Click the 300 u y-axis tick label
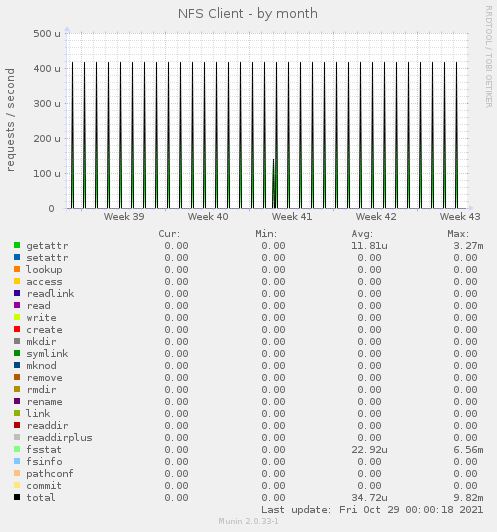The height and width of the screenshot is (532, 497). click(47, 103)
